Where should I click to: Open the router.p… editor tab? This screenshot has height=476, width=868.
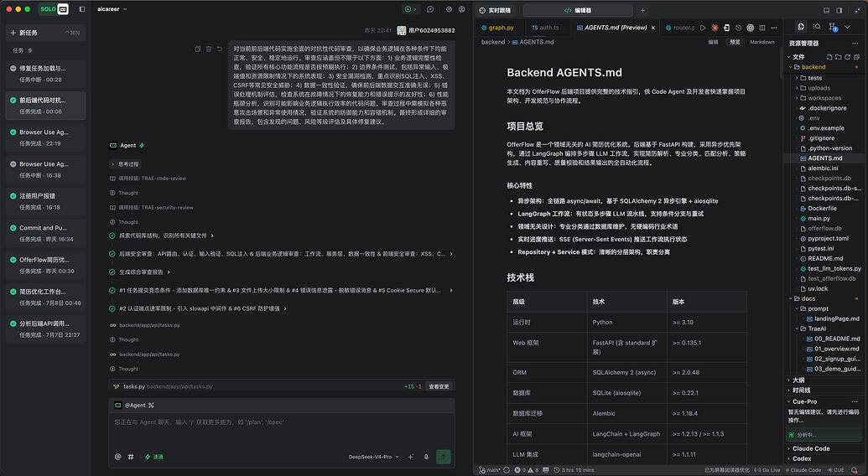680,28
